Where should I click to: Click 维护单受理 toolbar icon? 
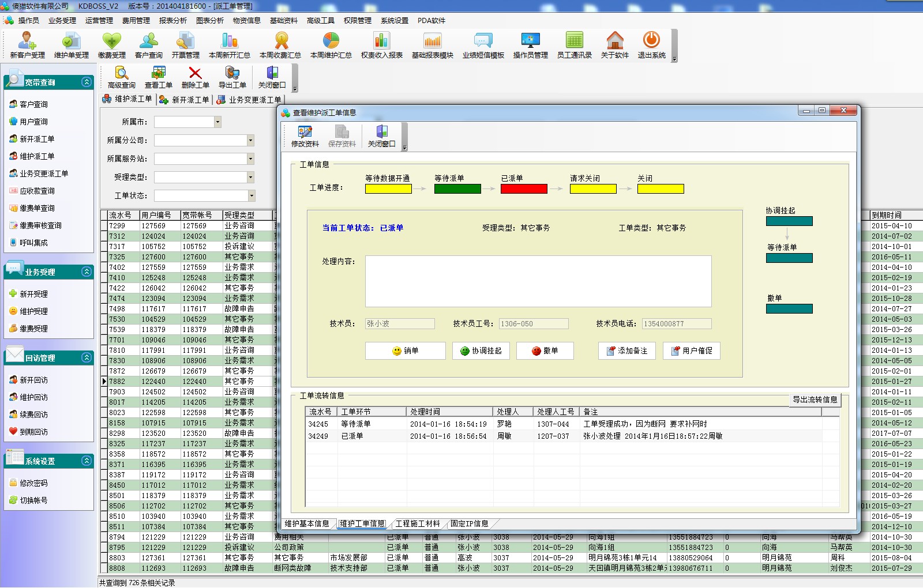(x=72, y=45)
